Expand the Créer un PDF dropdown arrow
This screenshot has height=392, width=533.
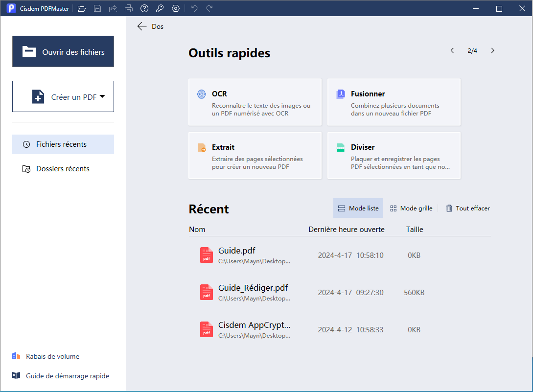(x=102, y=96)
